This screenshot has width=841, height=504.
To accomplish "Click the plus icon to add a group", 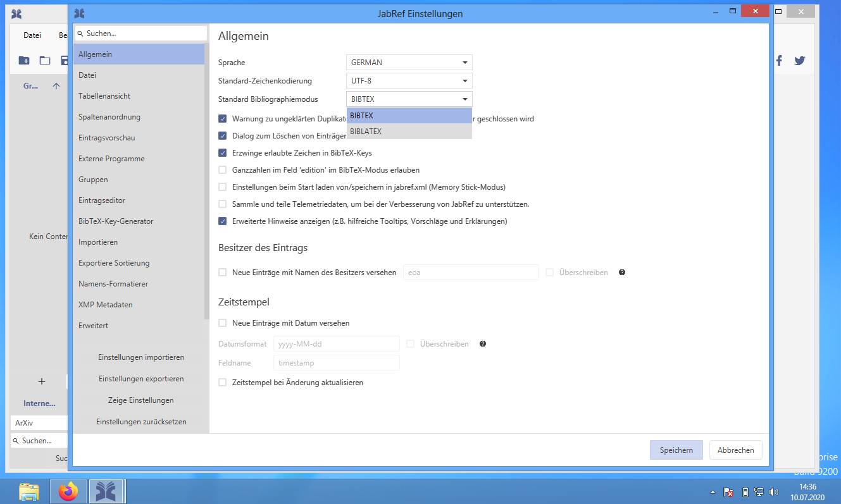I will point(42,381).
